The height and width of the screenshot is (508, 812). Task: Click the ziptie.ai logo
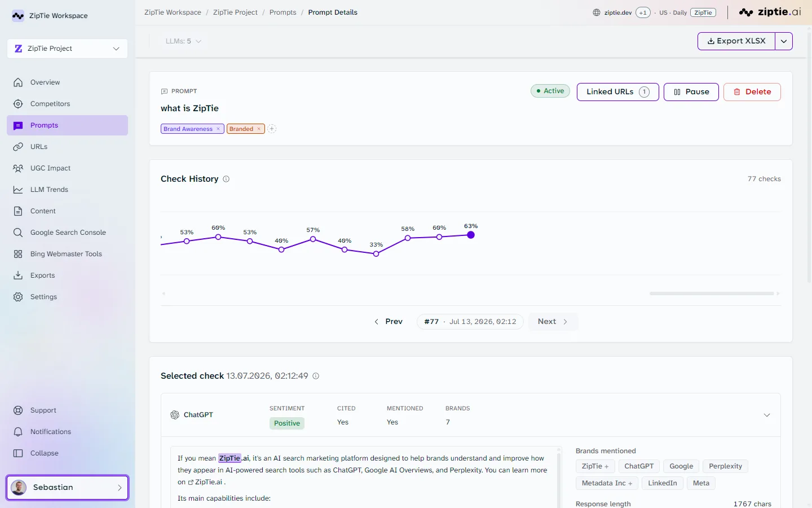(770, 12)
